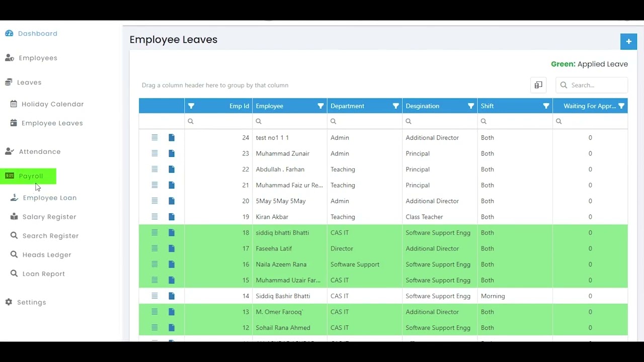Open the column chooser icon
This screenshot has width=644, height=362.
pyautogui.click(x=538, y=85)
